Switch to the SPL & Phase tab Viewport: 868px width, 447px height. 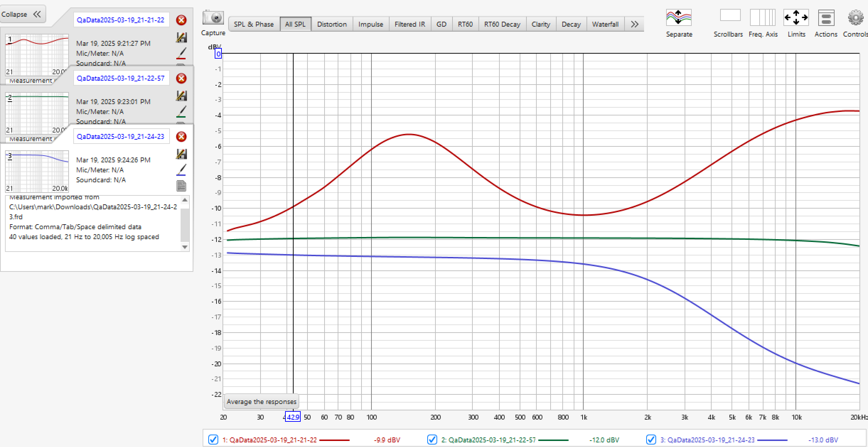254,24
